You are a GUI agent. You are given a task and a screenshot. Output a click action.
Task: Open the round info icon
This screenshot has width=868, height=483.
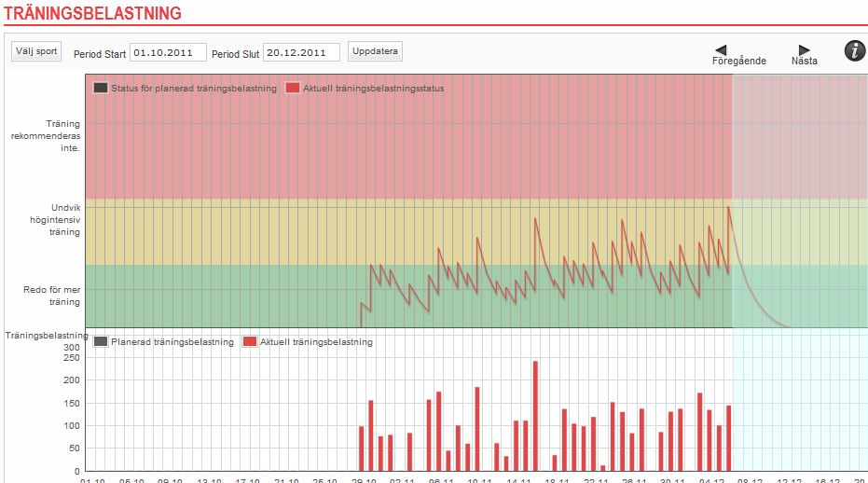point(855,51)
